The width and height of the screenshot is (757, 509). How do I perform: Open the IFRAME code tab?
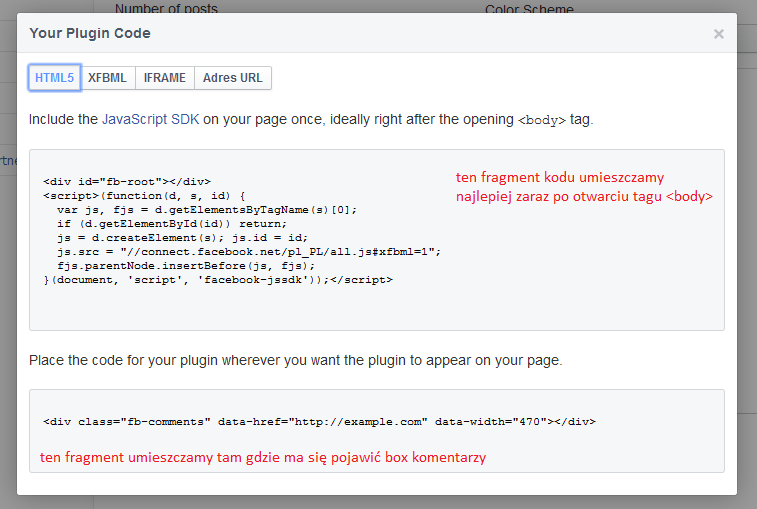(164, 78)
